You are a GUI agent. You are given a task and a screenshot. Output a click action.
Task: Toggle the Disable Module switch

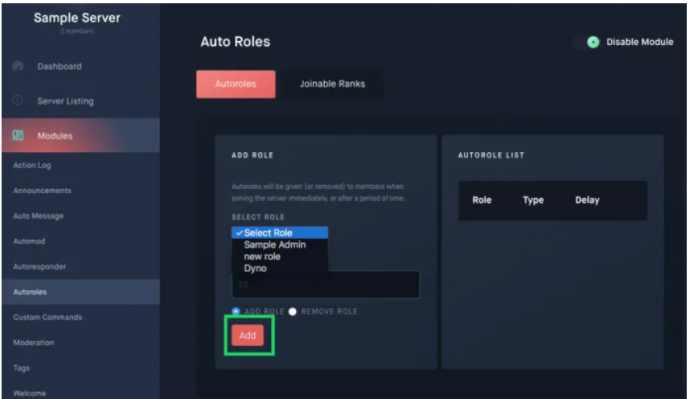pyautogui.click(x=588, y=42)
